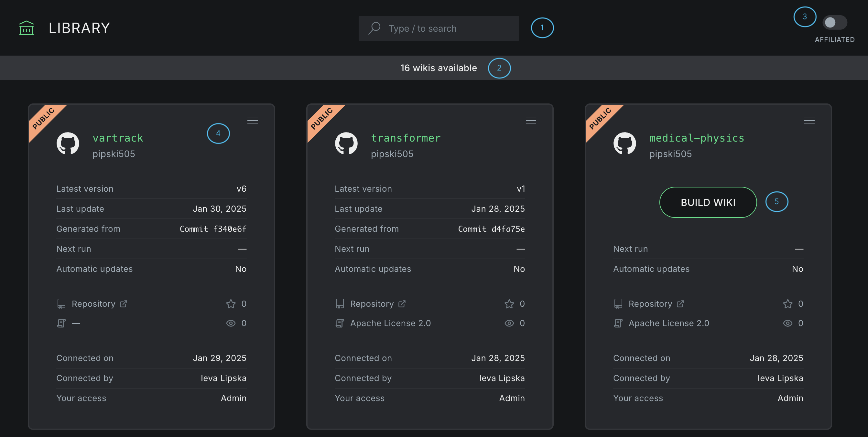Focus the 'Type / to search' field
The width and height of the screenshot is (868, 437).
[x=439, y=28]
